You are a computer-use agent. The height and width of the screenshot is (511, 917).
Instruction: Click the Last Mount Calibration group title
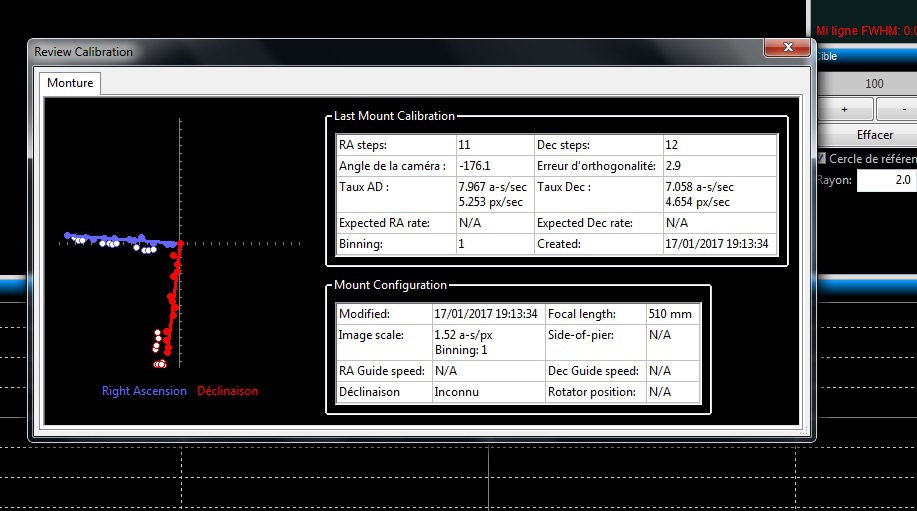(394, 116)
